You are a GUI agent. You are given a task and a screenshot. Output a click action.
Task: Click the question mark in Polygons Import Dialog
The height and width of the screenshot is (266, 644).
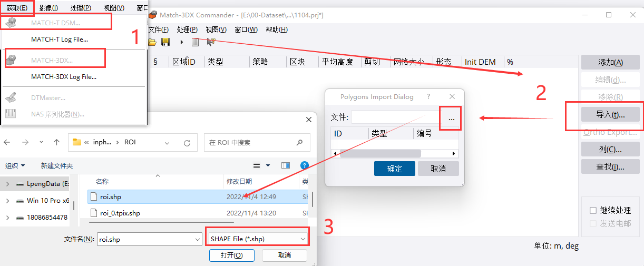tap(428, 96)
